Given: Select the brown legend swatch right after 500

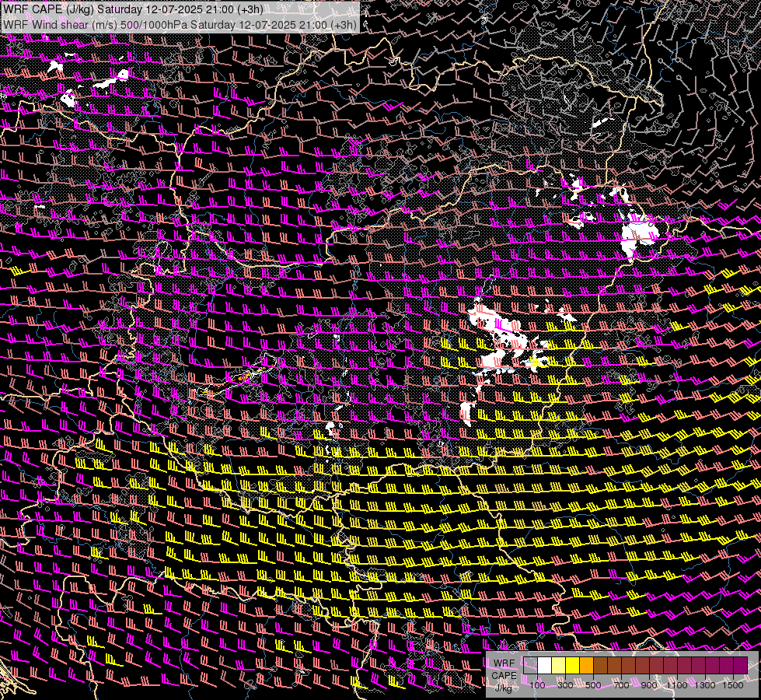Looking at the screenshot, I should pos(600,665).
